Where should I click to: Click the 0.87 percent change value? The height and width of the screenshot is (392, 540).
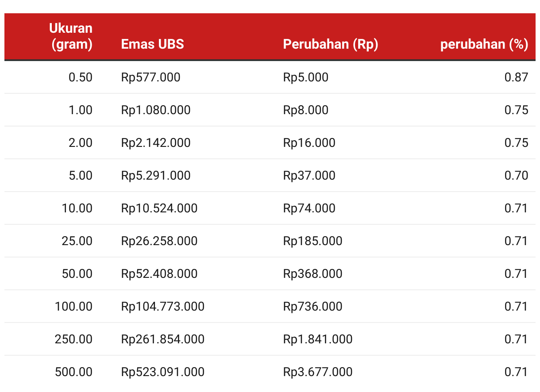(517, 77)
